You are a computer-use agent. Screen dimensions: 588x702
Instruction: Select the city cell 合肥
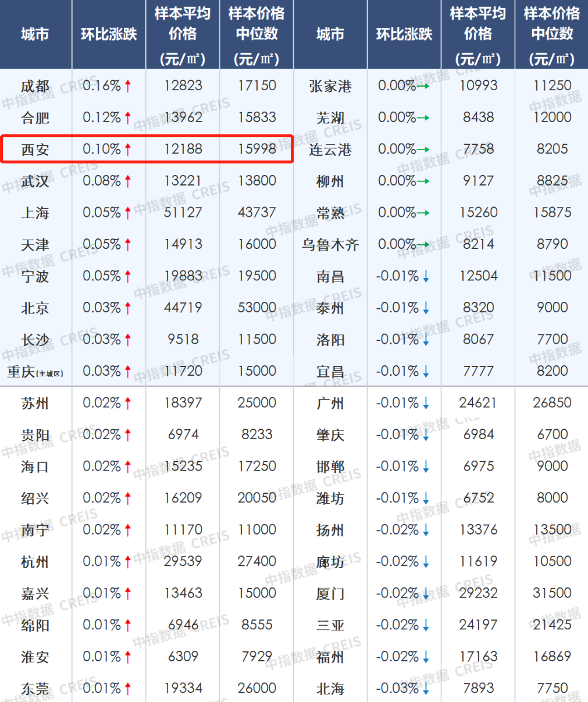[x=35, y=118]
